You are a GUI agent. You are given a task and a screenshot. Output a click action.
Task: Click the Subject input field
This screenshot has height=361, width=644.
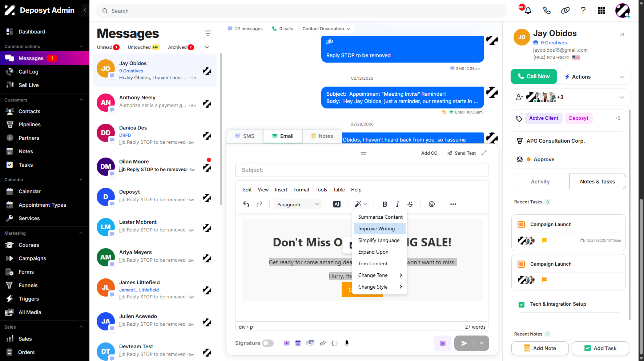[x=362, y=170]
